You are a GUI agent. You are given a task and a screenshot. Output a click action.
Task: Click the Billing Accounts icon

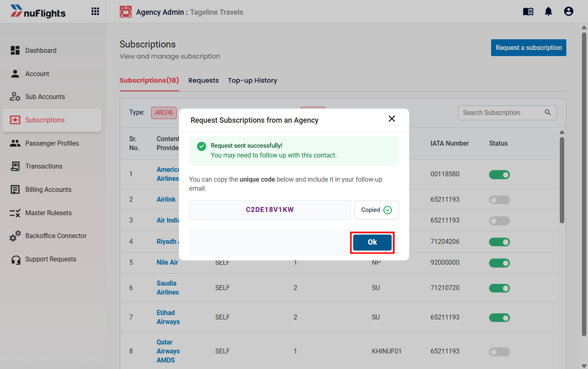(x=15, y=189)
